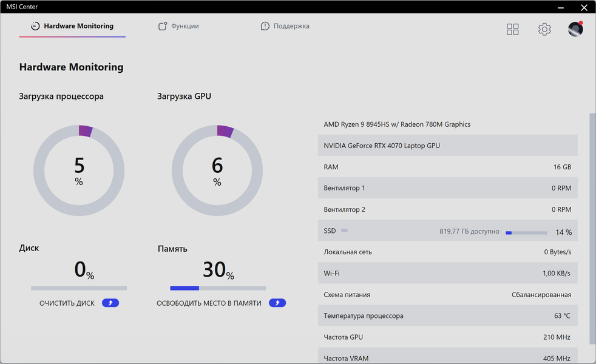Click the user profile avatar
The width and height of the screenshot is (596, 364).
(x=575, y=29)
